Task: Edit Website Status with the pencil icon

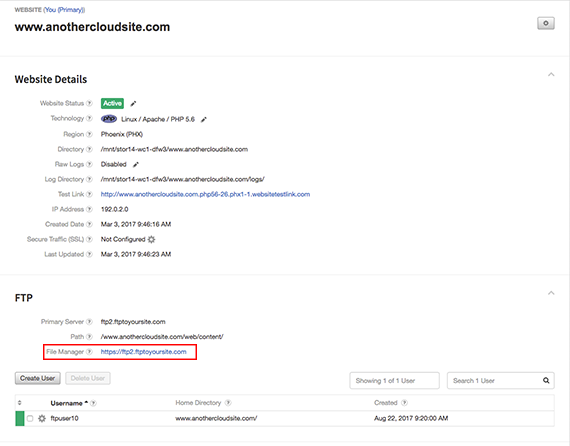Action: (x=133, y=104)
